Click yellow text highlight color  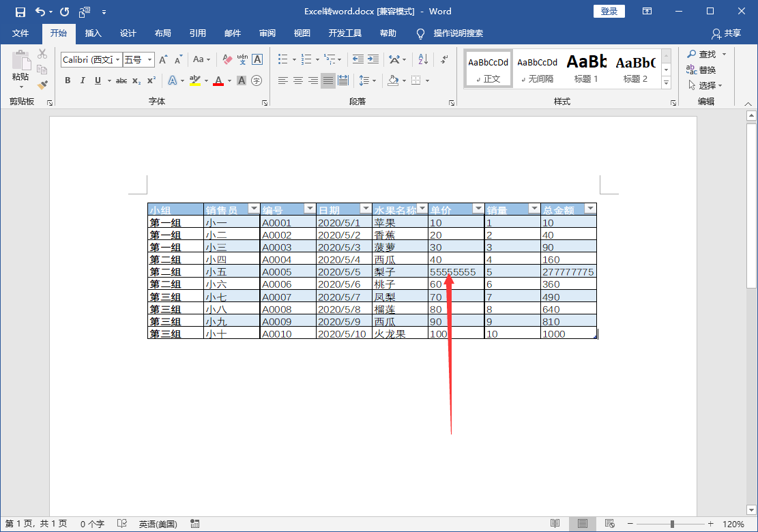click(x=195, y=80)
